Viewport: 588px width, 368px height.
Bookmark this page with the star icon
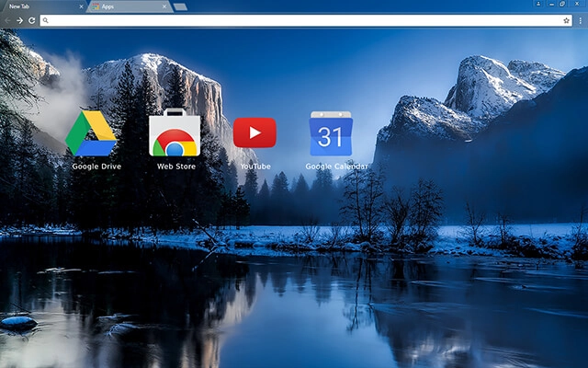click(x=566, y=20)
